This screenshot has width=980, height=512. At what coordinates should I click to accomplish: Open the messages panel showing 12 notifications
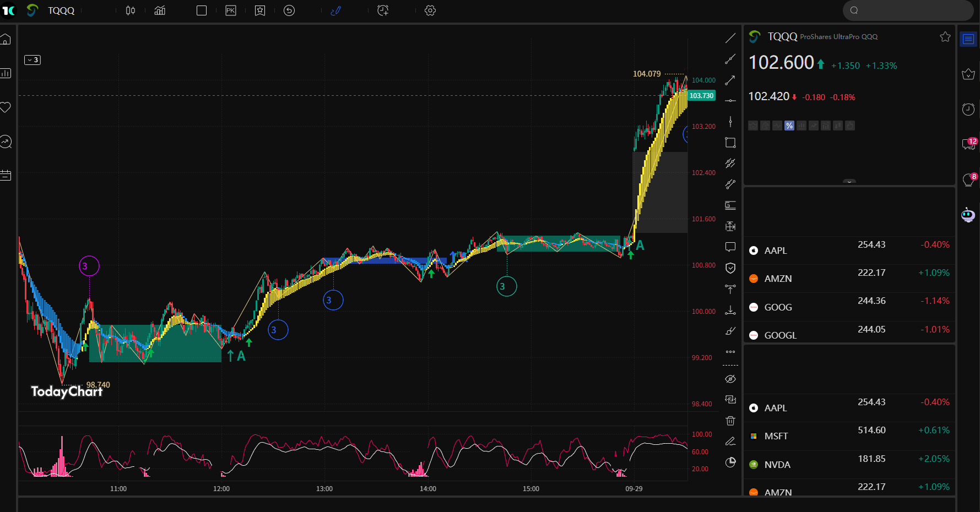pyautogui.click(x=968, y=144)
